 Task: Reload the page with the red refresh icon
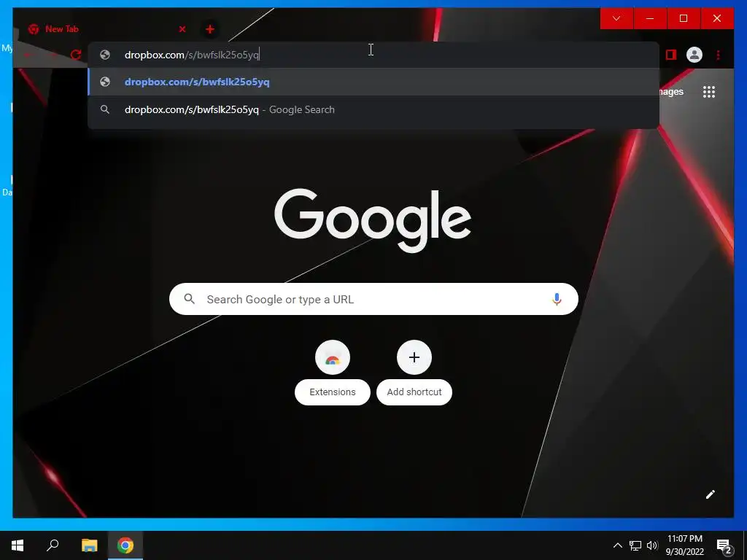pyautogui.click(x=76, y=55)
